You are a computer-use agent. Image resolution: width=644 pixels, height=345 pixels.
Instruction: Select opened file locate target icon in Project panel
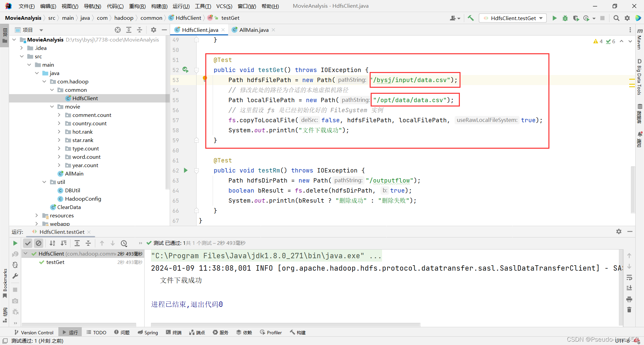[118, 30]
